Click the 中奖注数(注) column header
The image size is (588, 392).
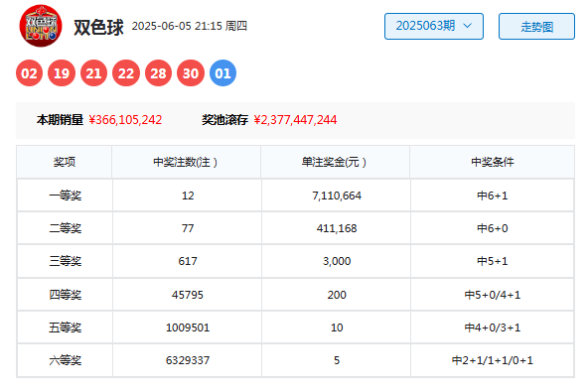tap(186, 162)
